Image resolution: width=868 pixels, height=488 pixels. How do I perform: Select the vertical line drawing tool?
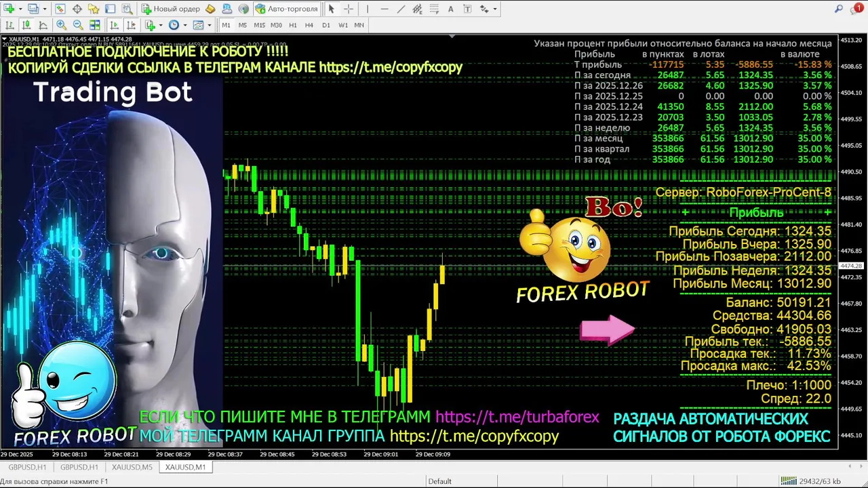(x=368, y=9)
